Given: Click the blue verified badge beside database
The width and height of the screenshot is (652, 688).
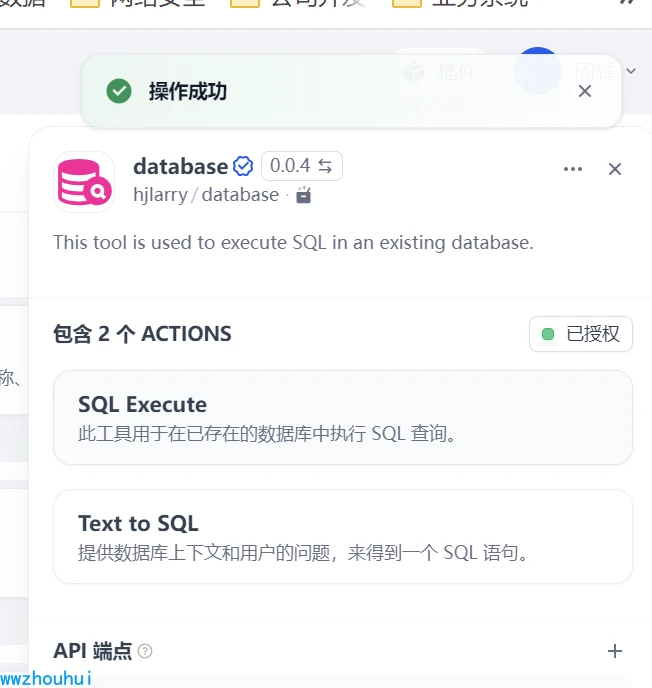Looking at the screenshot, I should coord(243,166).
